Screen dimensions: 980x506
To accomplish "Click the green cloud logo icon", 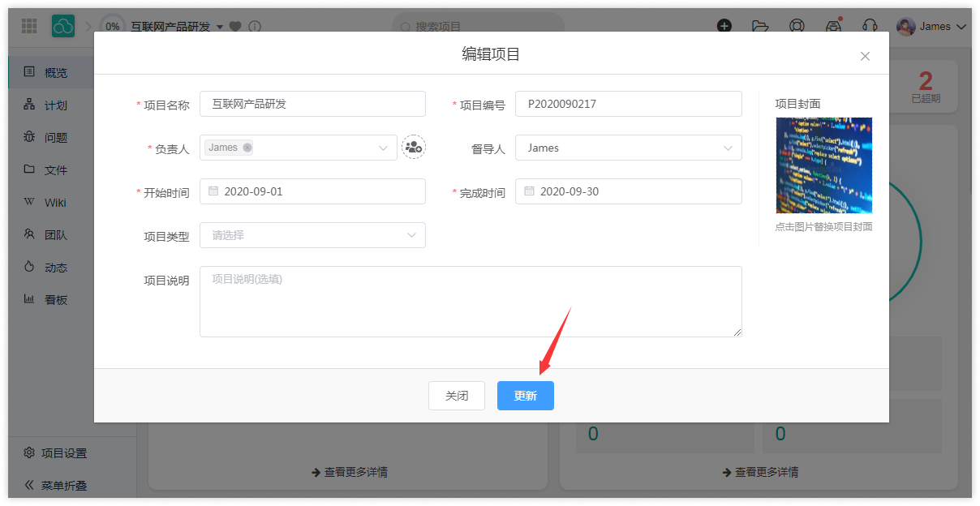I will 63,26.
